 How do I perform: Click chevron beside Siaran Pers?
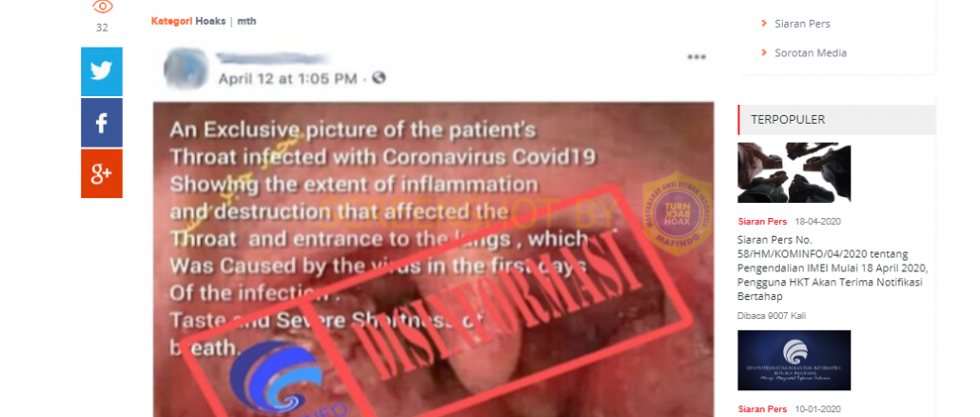(x=764, y=24)
